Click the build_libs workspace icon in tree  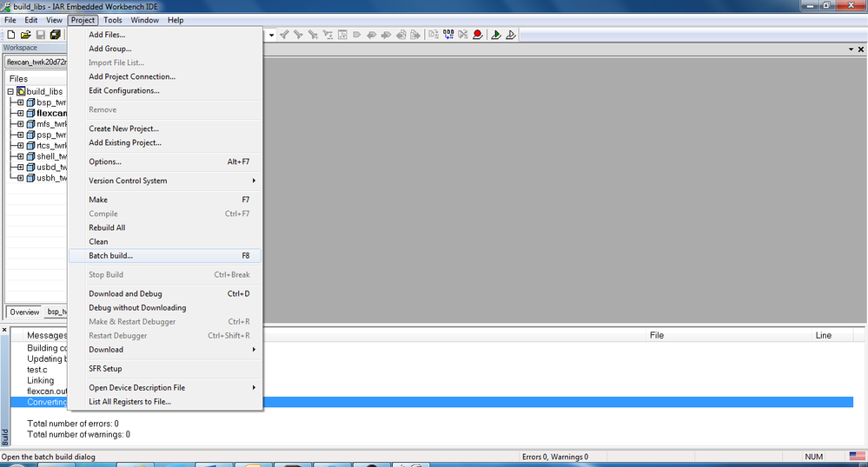(21, 91)
